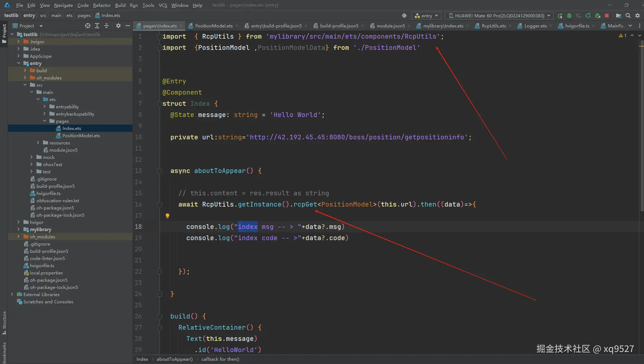Viewport: 644px width, 364px height.
Task: Close the RcpUtils.ets editor tab
Action: click(x=510, y=26)
